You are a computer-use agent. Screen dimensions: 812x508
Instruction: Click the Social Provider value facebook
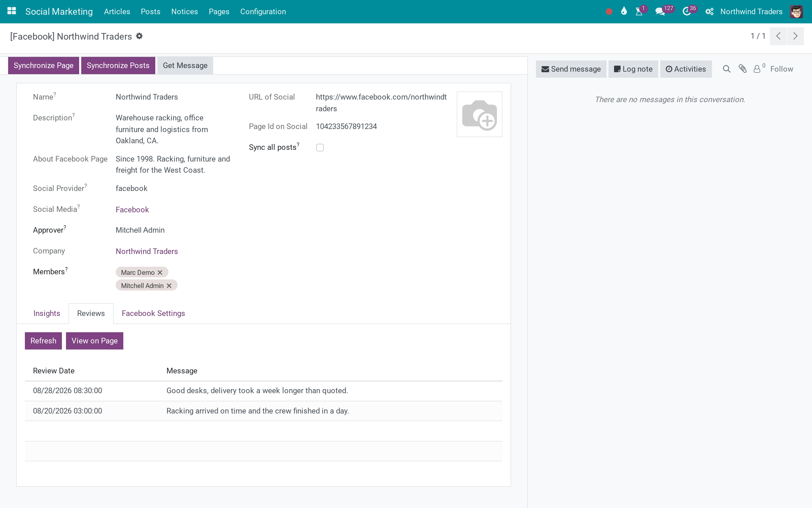pyautogui.click(x=131, y=188)
